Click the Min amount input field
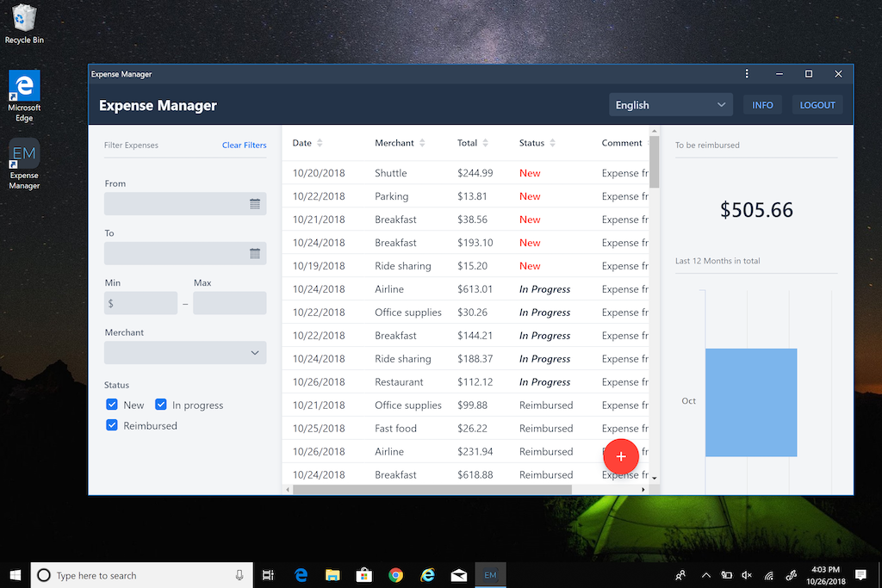The image size is (882, 588). tap(141, 304)
